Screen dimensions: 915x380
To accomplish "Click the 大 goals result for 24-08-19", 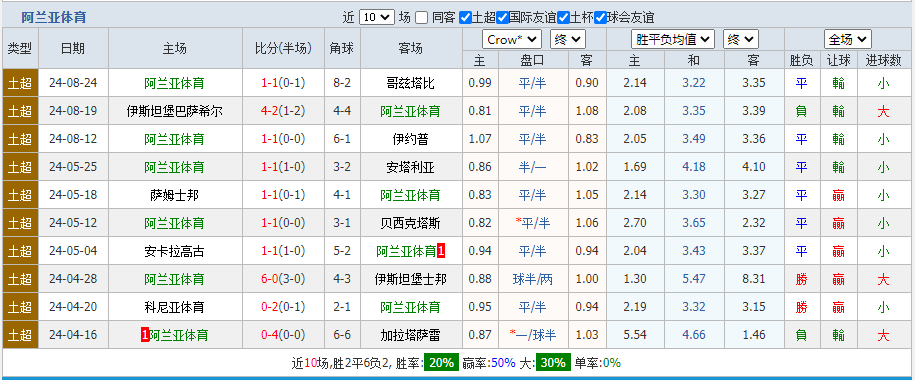I will (883, 111).
